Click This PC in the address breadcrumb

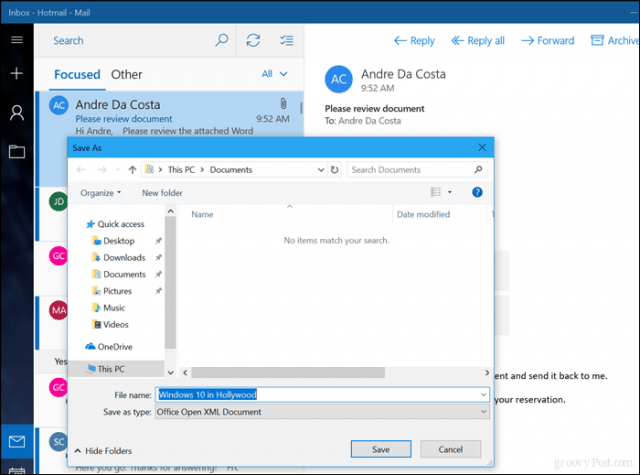pyautogui.click(x=181, y=169)
